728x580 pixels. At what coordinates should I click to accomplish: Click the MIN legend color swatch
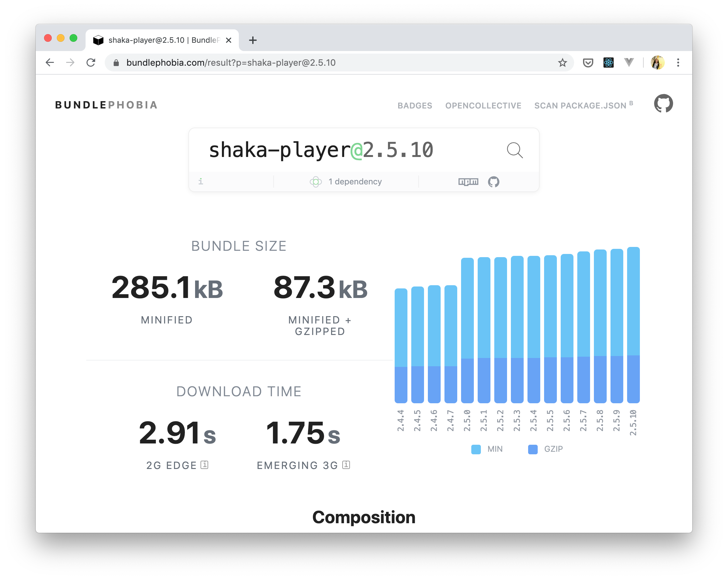click(x=476, y=449)
